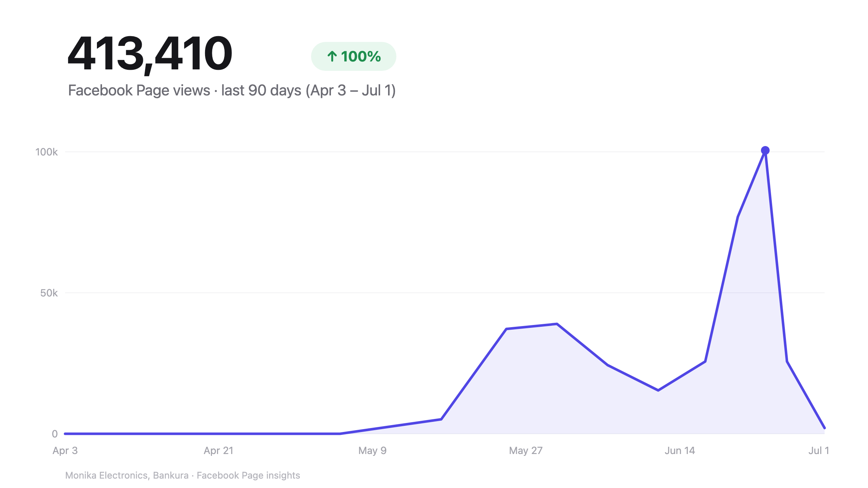Select the 413,410 total views figure
This screenshot has width=868, height=488.
[150, 54]
